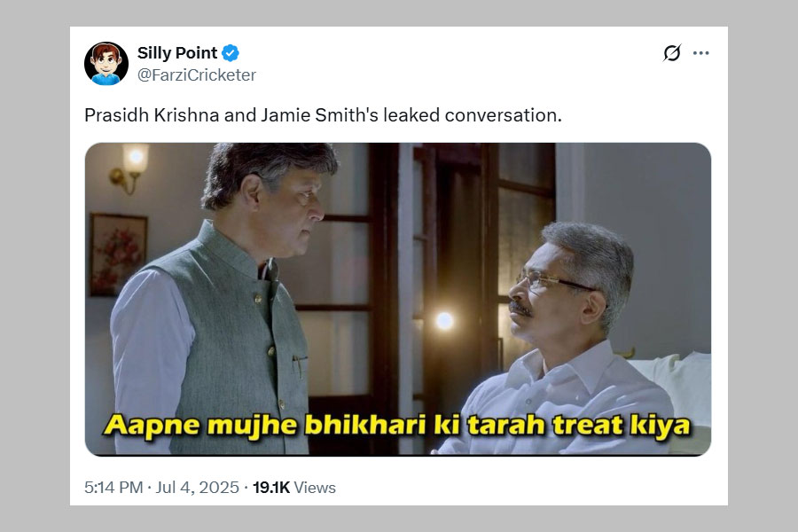Screen dimensions: 798x532
Task: Click the Silly Point display name
Action: pos(177,53)
